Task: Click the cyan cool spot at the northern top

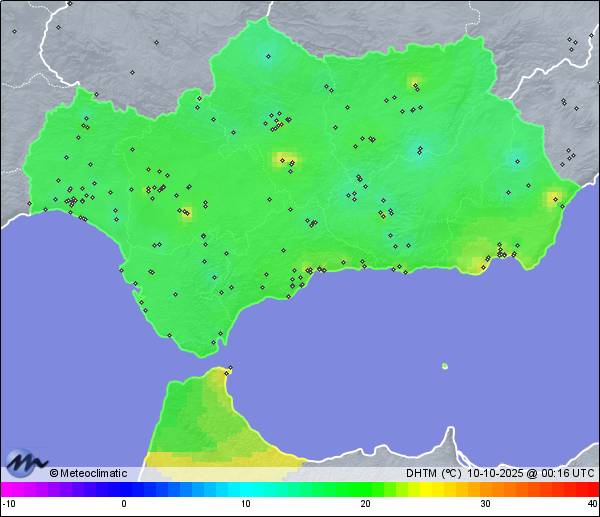Action: [267, 54]
